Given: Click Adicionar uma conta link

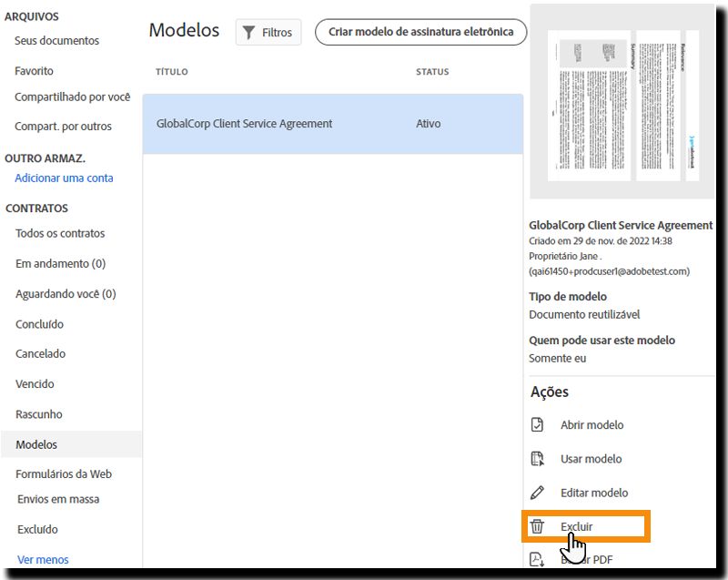Looking at the screenshot, I should tap(64, 178).
